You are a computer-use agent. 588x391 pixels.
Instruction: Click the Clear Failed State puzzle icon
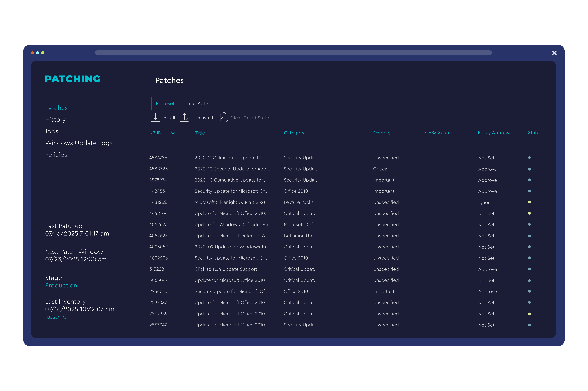point(224,117)
